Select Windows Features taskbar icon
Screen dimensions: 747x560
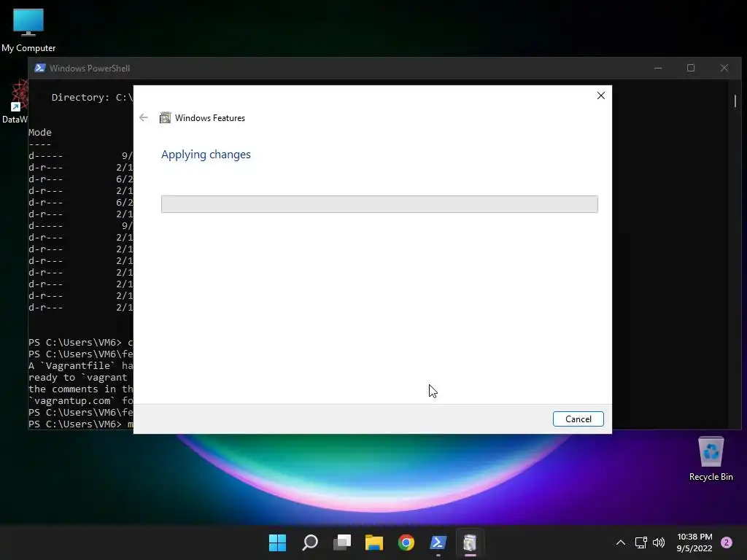[471, 542]
